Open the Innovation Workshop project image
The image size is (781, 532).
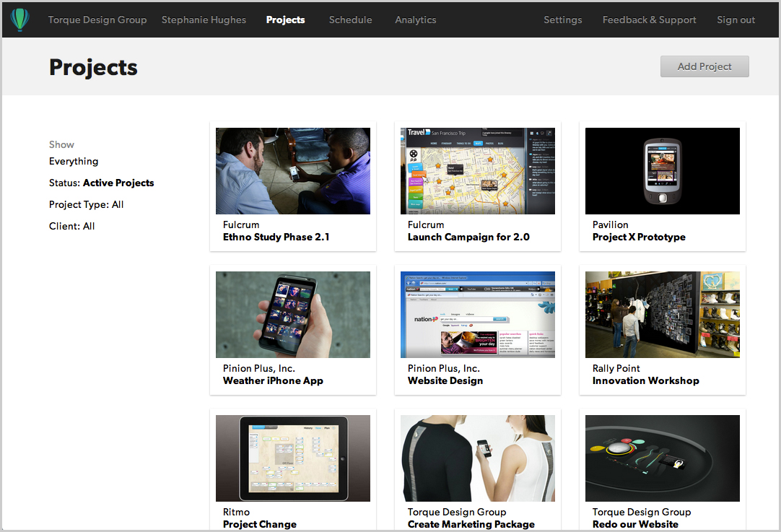pos(662,315)
